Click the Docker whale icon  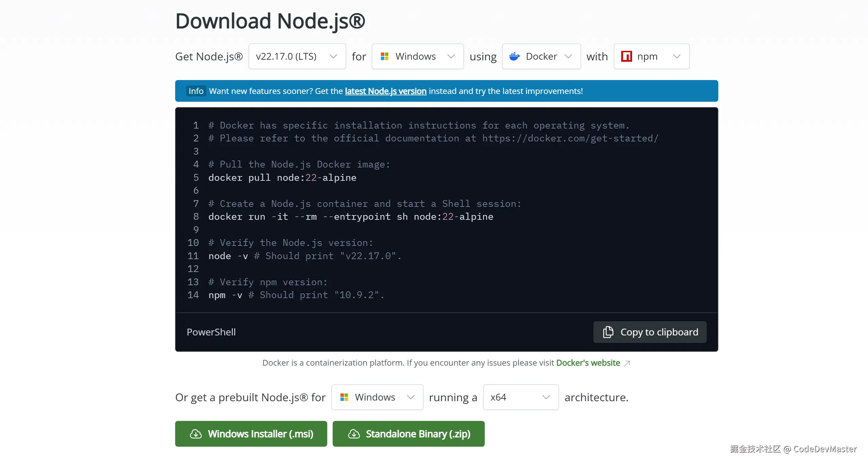(514, 56)
